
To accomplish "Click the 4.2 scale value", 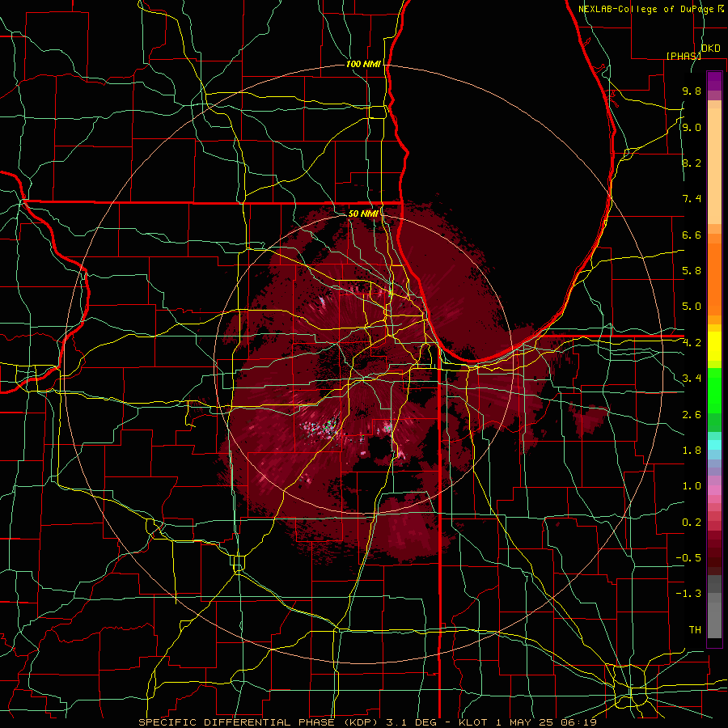I will pyautogui.click(x=692, y=343).
